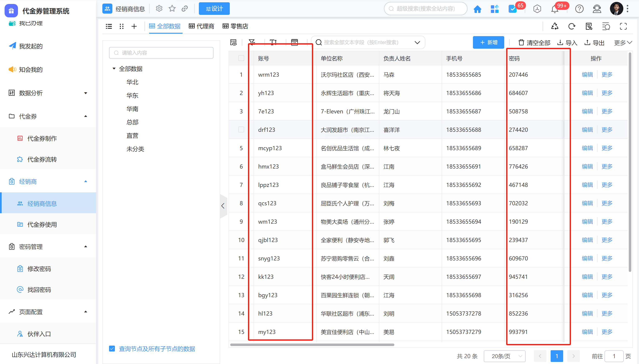This screenshot has width=639, height=364.
Task: Expand the 更多 dropdown in the top toolbar
Action: [x=623, y=43]
